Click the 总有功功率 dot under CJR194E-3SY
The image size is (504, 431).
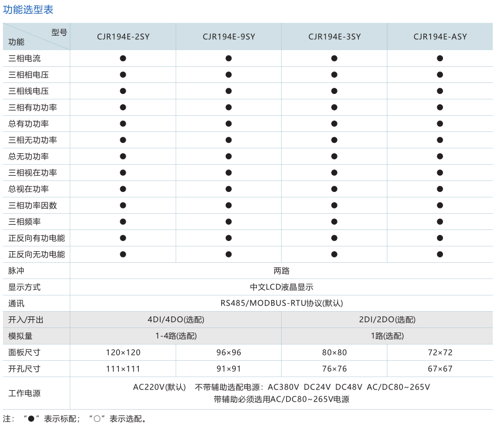point(334,124)
